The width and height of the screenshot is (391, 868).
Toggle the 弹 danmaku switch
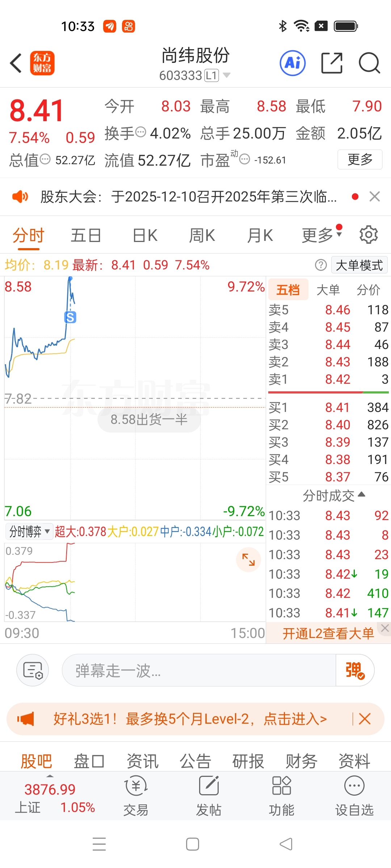click(x=355, y=670)
